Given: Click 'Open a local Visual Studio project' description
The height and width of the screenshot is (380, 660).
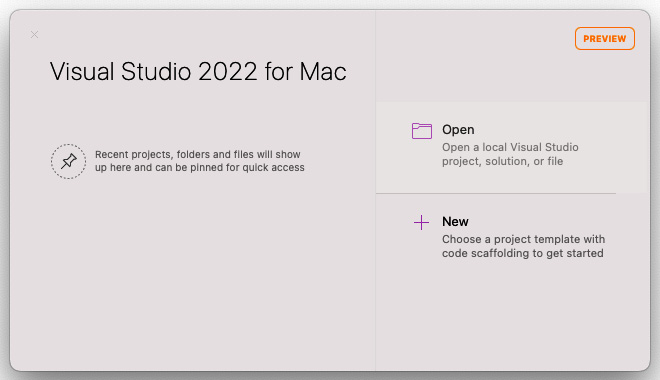Looking at the screenshot, I should [510, 154].
